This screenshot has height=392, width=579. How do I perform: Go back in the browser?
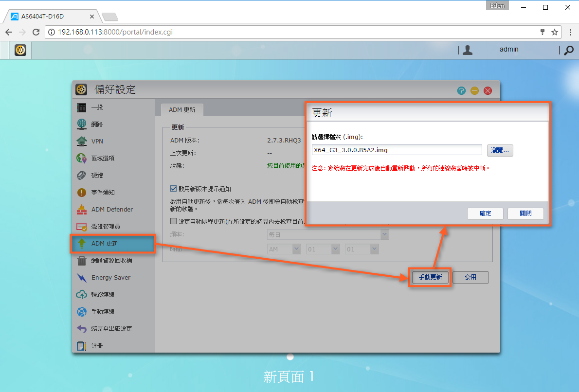point(9,32)
